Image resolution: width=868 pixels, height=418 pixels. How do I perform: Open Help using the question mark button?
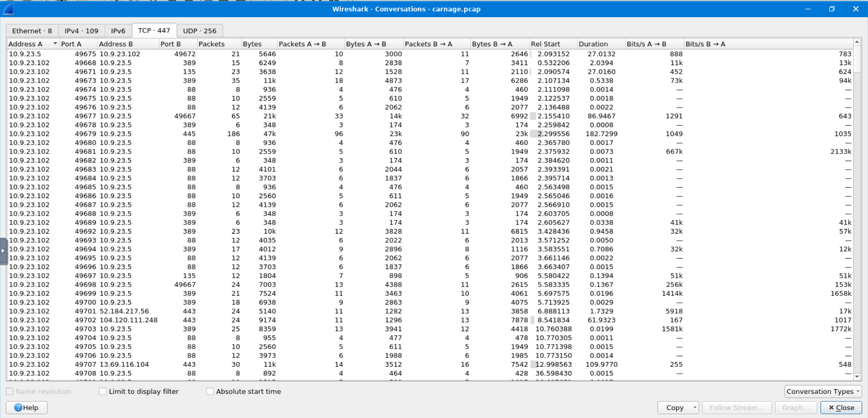(26, 408)
